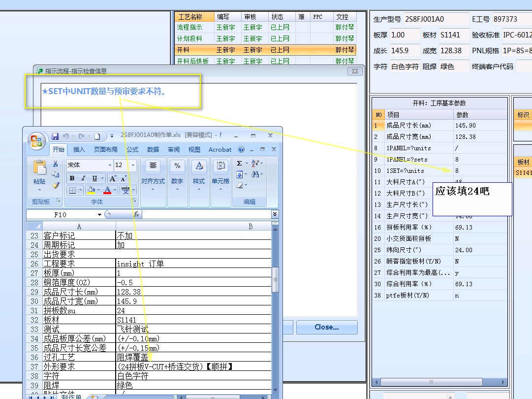Click the Paste clipboard icon

point(39,167)
